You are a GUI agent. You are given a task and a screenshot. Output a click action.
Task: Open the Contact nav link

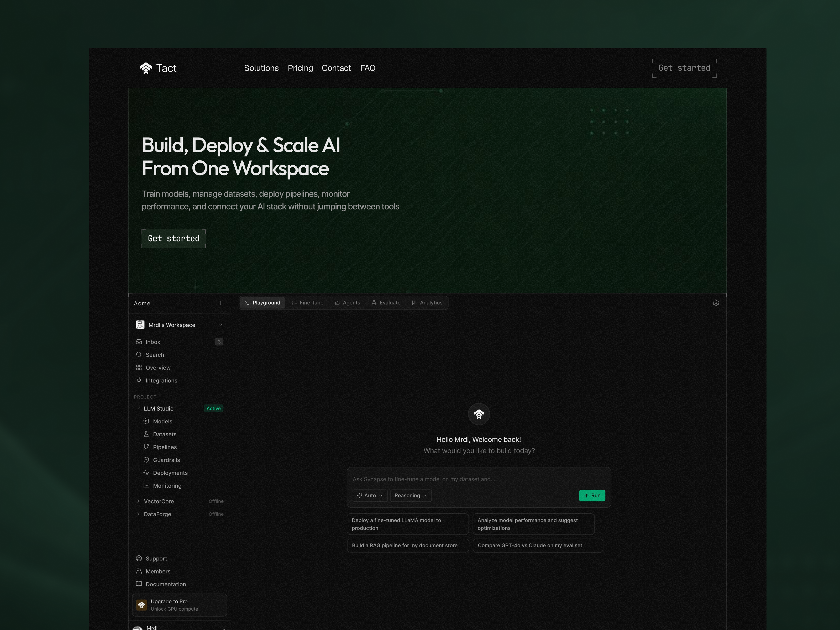pyautogui.click(x=337, y=68)
